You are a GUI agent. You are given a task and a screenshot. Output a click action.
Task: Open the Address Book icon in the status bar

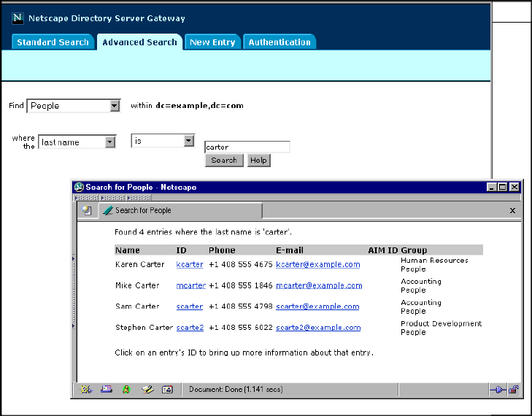click(167, 390)
